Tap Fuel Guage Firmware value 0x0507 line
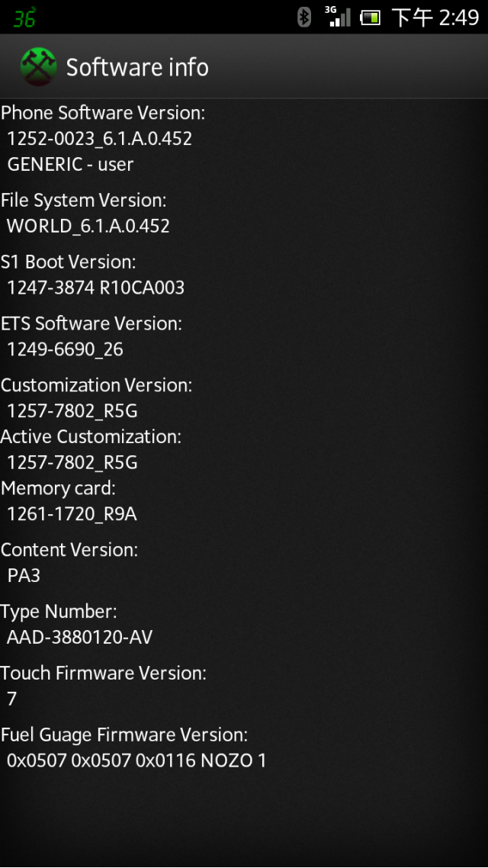The image size is (488, 868). pyautogui.click(x=136, y=761)
